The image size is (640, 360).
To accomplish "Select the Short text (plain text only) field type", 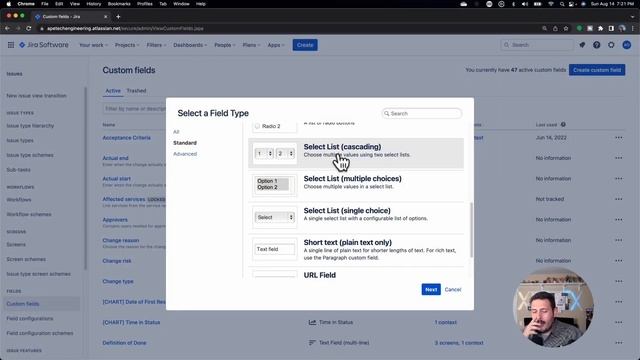I will point(356,250).
